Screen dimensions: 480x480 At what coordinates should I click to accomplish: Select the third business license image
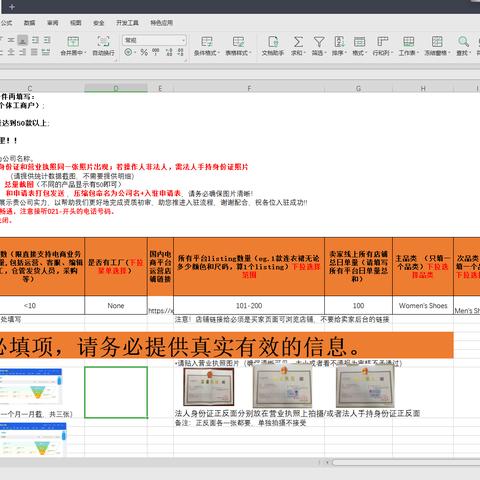point(365,386)
